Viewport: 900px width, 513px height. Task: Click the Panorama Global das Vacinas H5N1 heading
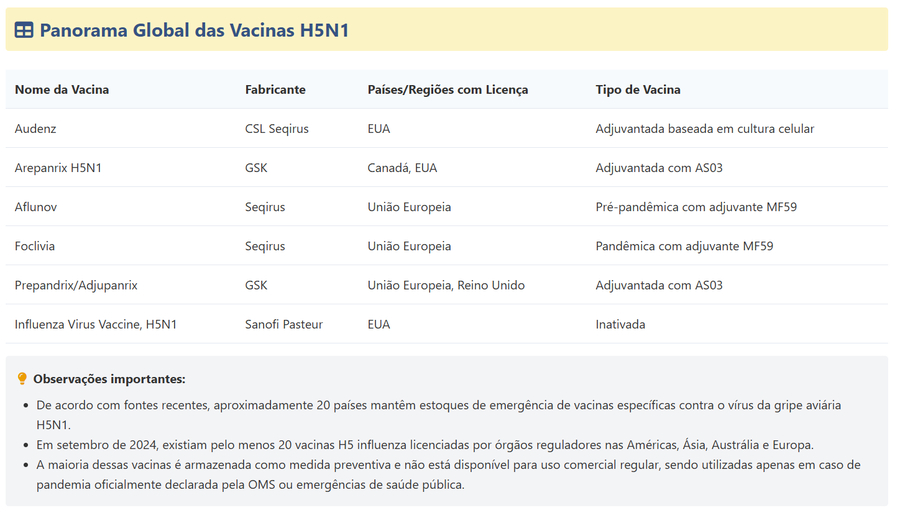[194, 30]
